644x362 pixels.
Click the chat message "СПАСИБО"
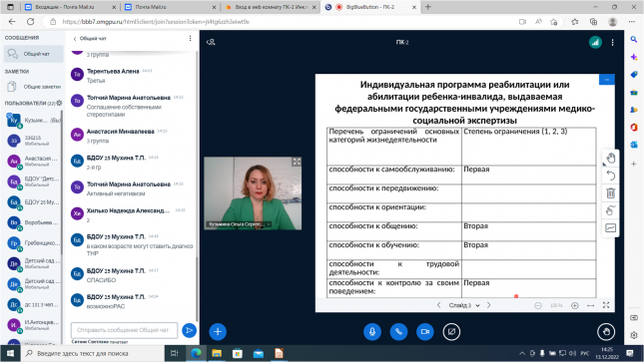pos(101,280)
